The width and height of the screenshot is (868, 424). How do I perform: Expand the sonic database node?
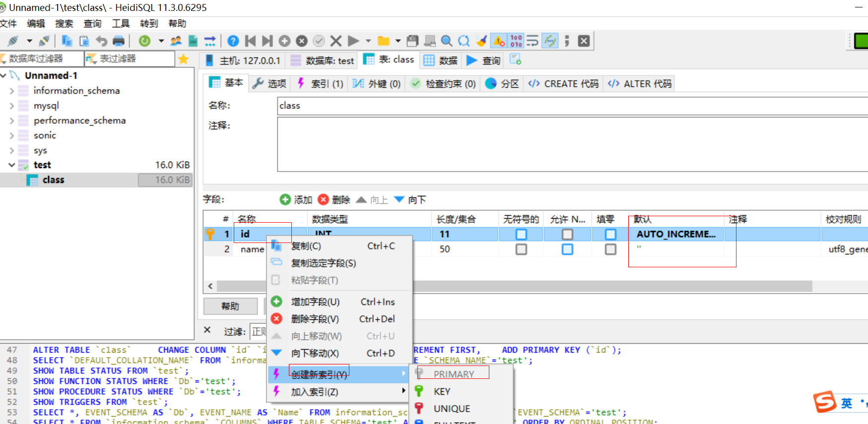[x=12, y=135]
